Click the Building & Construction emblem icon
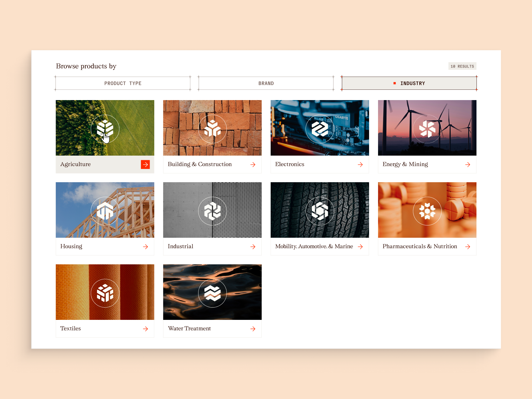This screenshot has height=399, width=532. (212, 129)
